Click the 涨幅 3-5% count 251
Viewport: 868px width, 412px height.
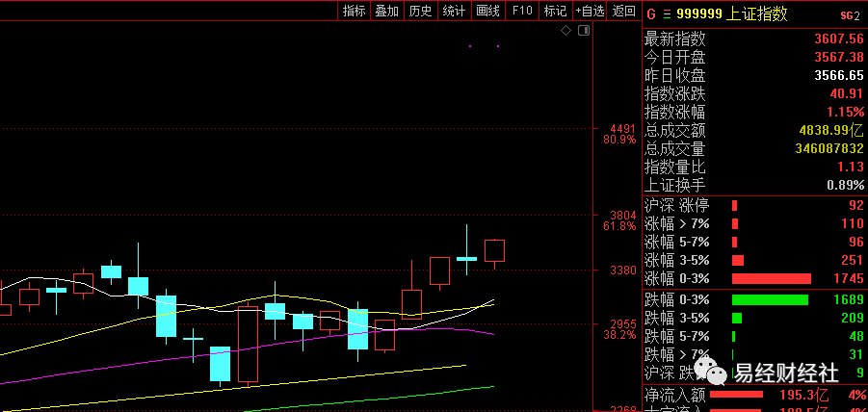point(853,260)
